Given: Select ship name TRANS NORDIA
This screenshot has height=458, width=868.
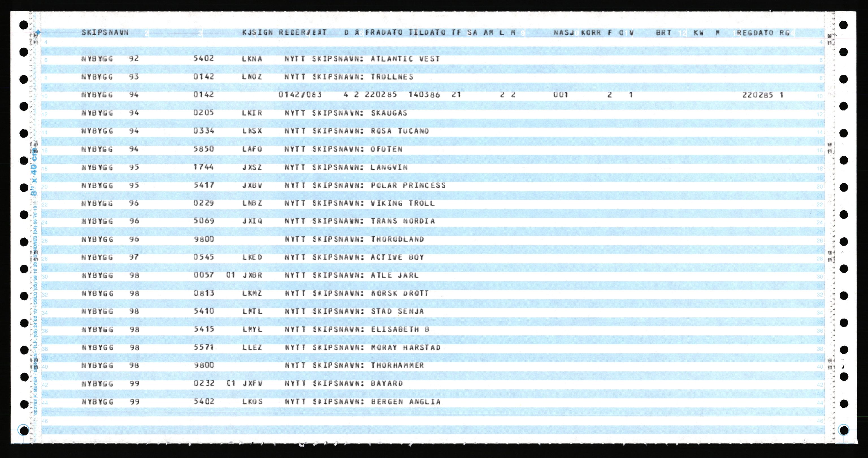Looking at the screenshot, I should [403, 221].
